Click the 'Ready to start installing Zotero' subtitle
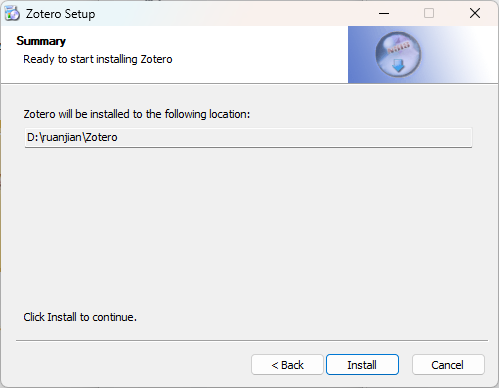The image size is (499, 388). pyautogui.click(x=98, y=59)
